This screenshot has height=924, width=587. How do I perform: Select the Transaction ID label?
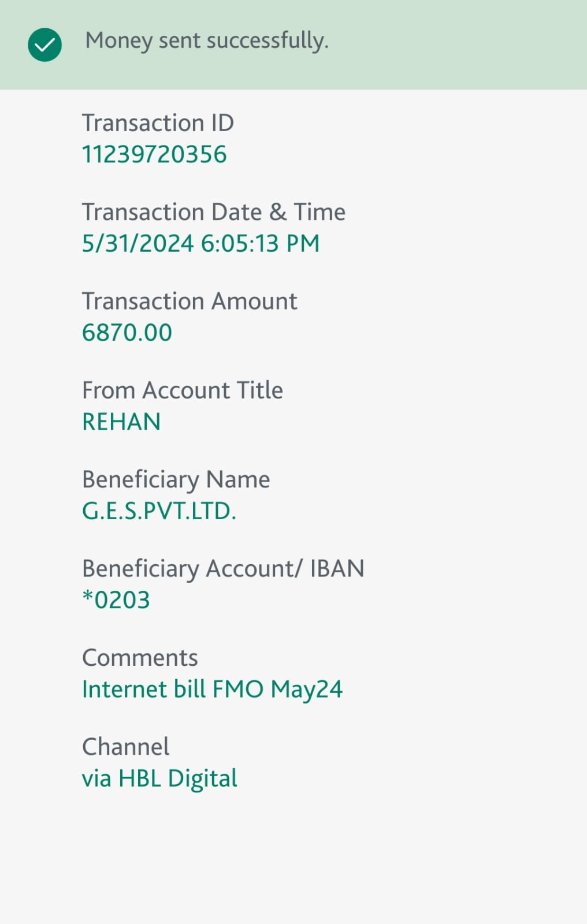coord(158,123)
